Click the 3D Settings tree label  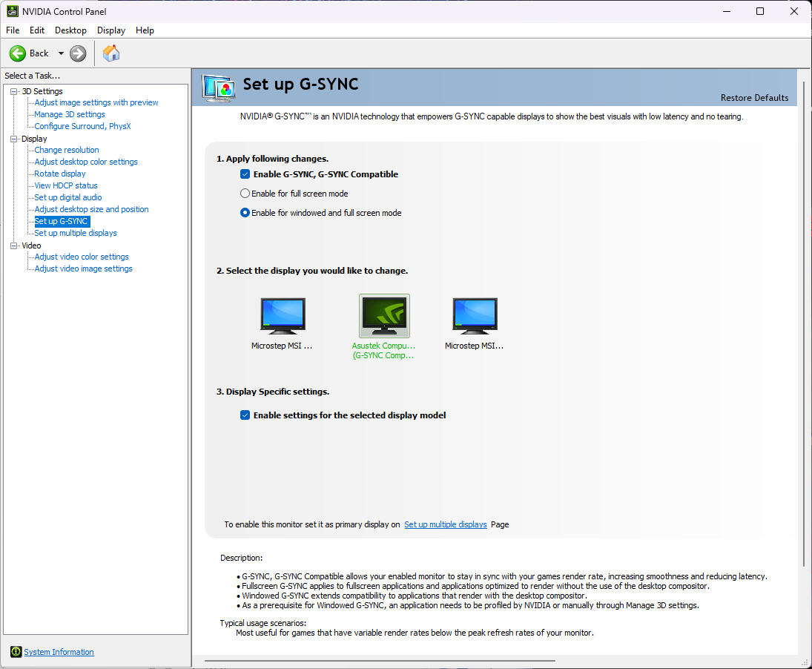[42, 91]
